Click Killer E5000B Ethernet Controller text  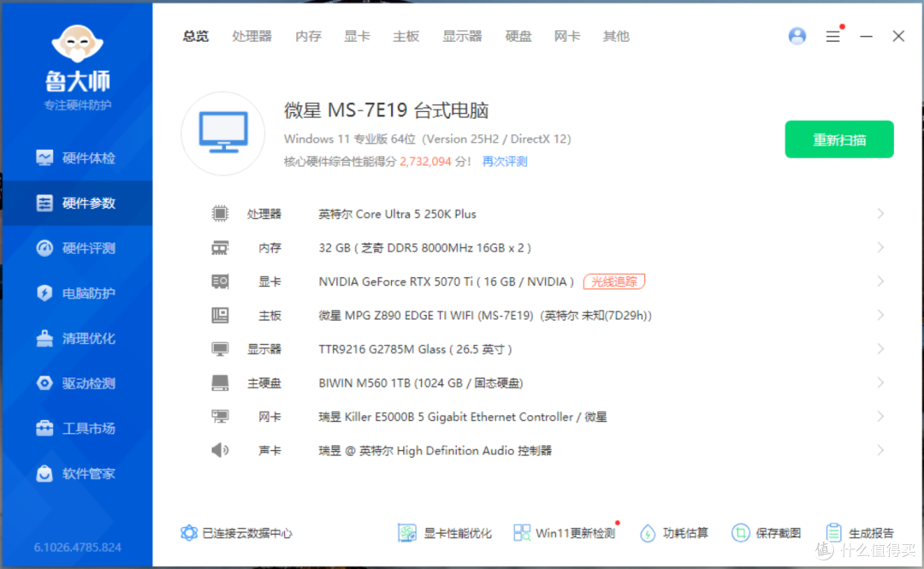tap(463, 417)
